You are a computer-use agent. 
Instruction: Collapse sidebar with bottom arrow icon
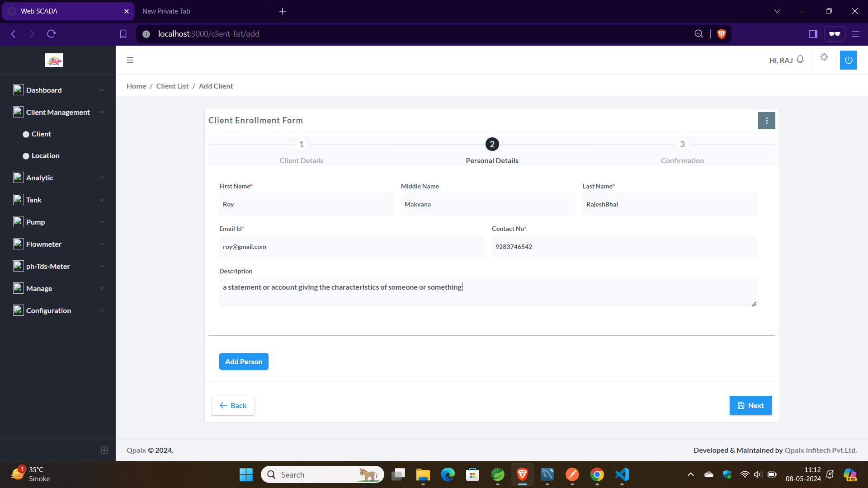pos(104,450)
